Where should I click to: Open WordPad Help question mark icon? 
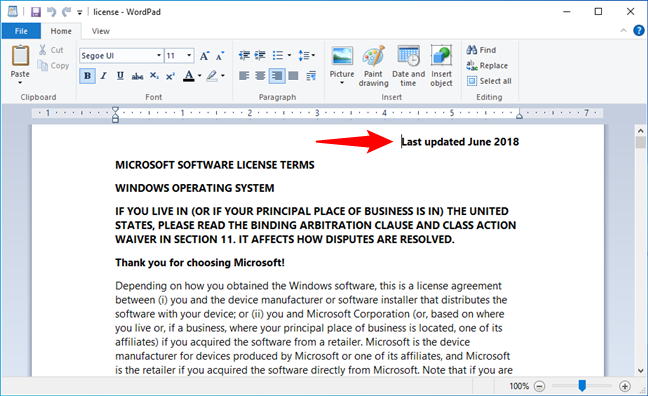click(639, 31)
